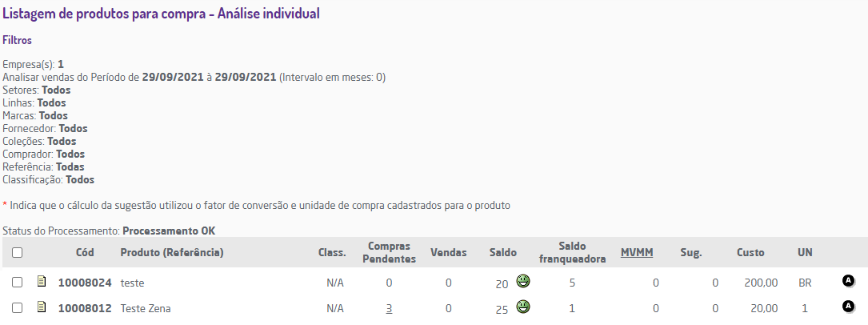Open the MVMM column header link
Screen dimensions: 868x325
pyautogui.click(x=637, y=253)
